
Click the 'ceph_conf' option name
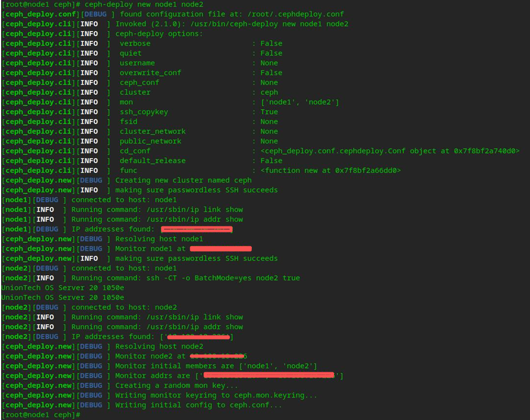[x=139, y=83]
